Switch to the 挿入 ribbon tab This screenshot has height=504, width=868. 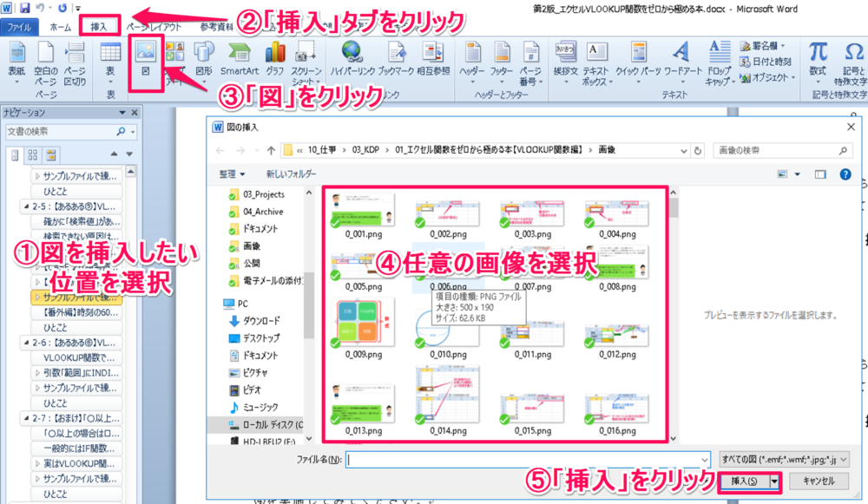pyautogui.click(x=99, y=27)
